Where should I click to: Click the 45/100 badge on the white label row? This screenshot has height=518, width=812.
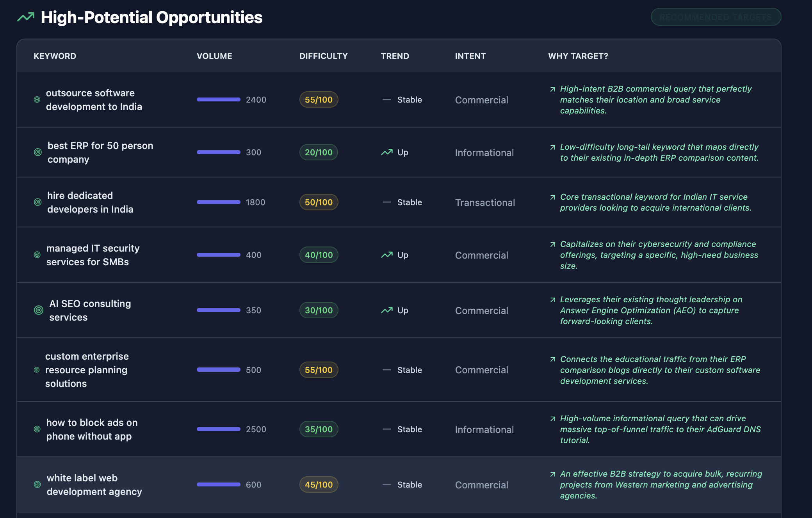click(x=319, y=484)
